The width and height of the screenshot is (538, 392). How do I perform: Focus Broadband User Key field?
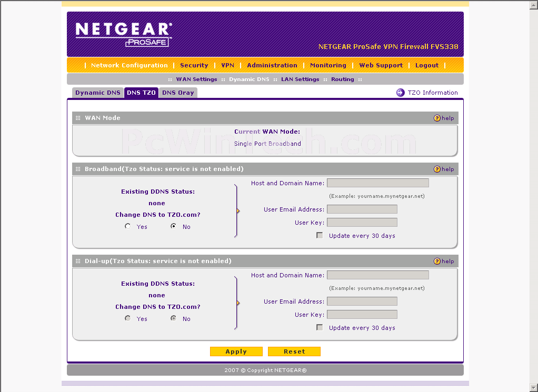click(x=362, y=222)
